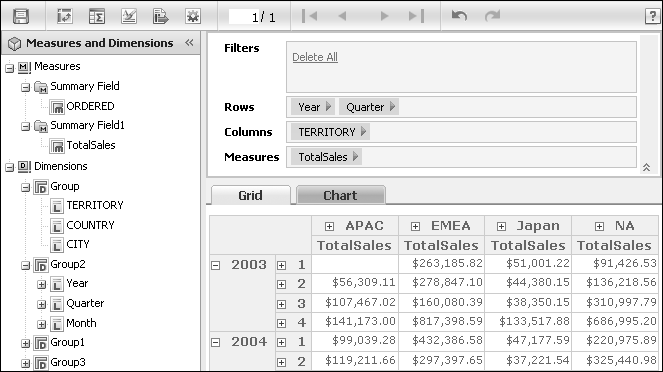Go to last page navigation icon
The image size is (663, 372).
pyautogui.click(x=416, y=16)
